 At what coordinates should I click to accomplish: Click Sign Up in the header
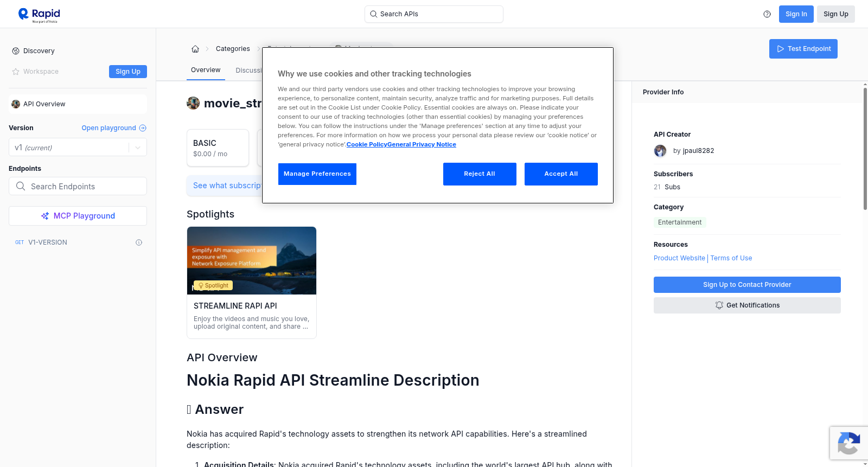[x=836, y=14]
